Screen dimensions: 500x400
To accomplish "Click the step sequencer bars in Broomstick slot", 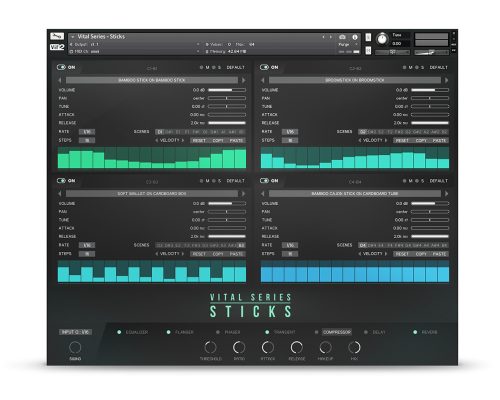I will coord(355,158).
